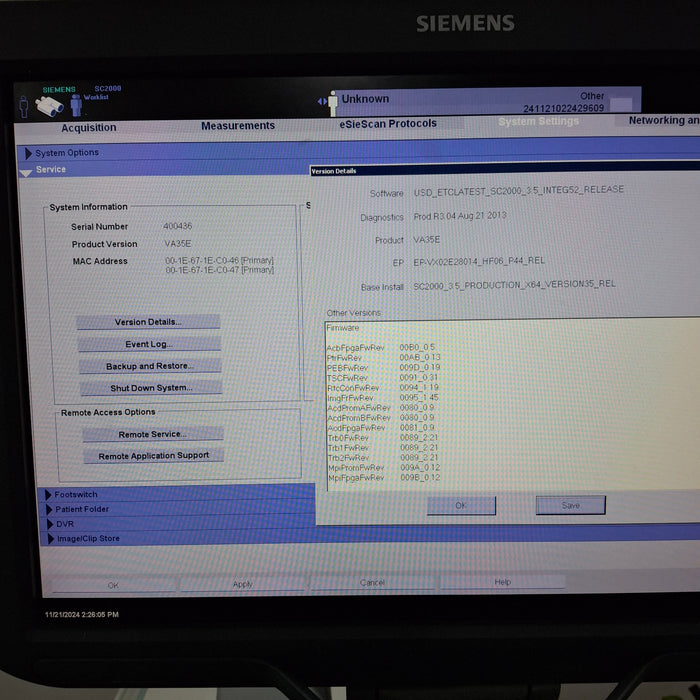The width and height of the screenshot is (700, 700).
Task: Click the white patient figure beside Unknown
Action: pos(333,104)
